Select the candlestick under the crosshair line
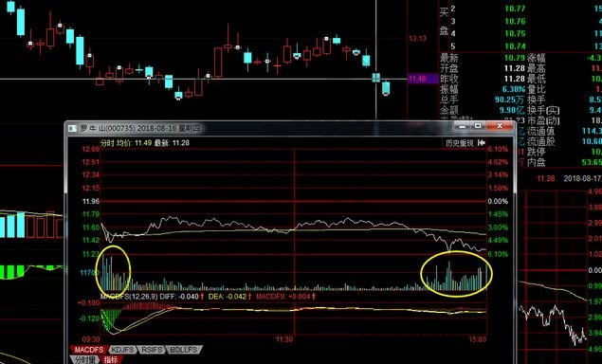This screenshot has width=602, height=364. click(x=375, y=78)
